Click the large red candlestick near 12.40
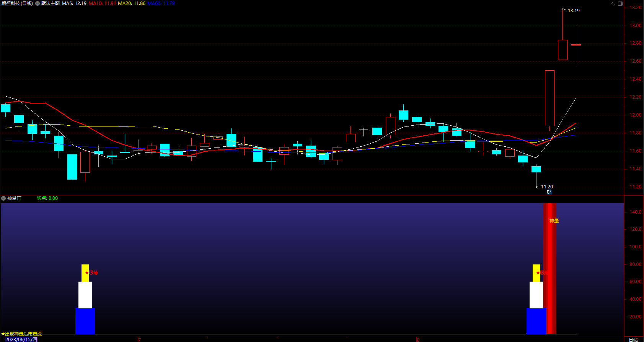This screenshot has height=342, width=644. pyautogui.click(x=549, y=98)
